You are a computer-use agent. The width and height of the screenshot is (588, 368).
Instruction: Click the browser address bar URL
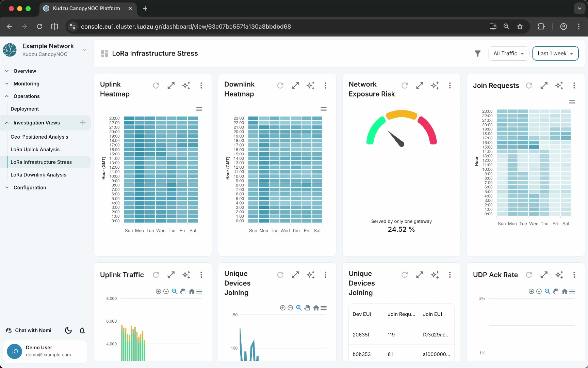coord(186,27)
